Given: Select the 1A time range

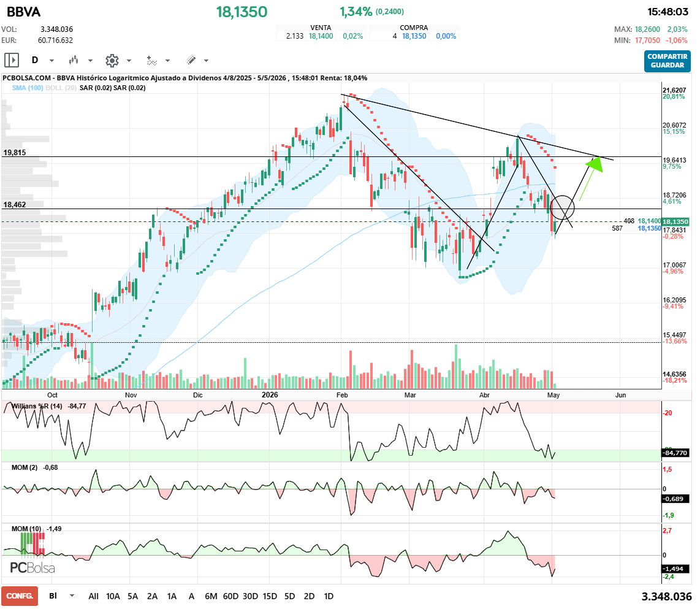Looking at the screenshot, I should point(172,596).
